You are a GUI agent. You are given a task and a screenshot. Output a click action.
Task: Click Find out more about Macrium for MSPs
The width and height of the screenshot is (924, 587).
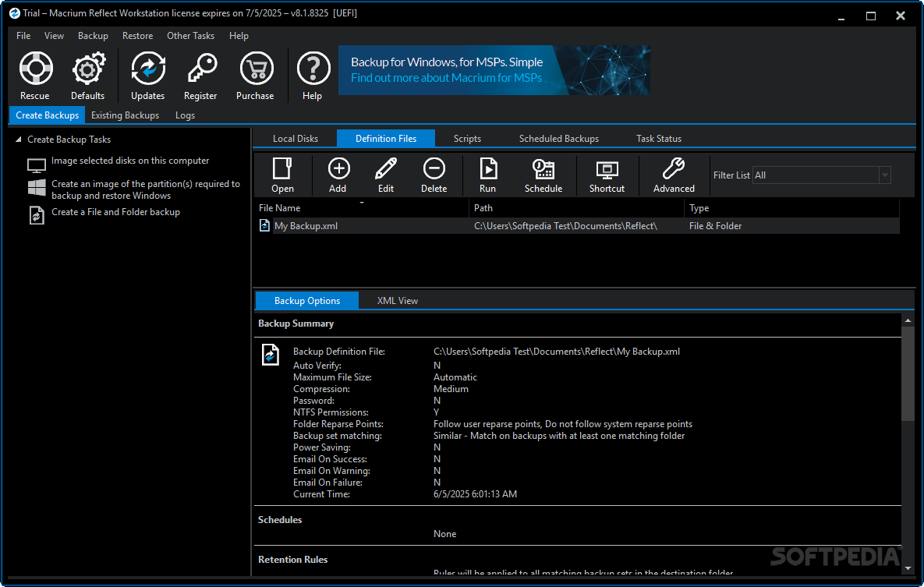click(x=446, y=78)
